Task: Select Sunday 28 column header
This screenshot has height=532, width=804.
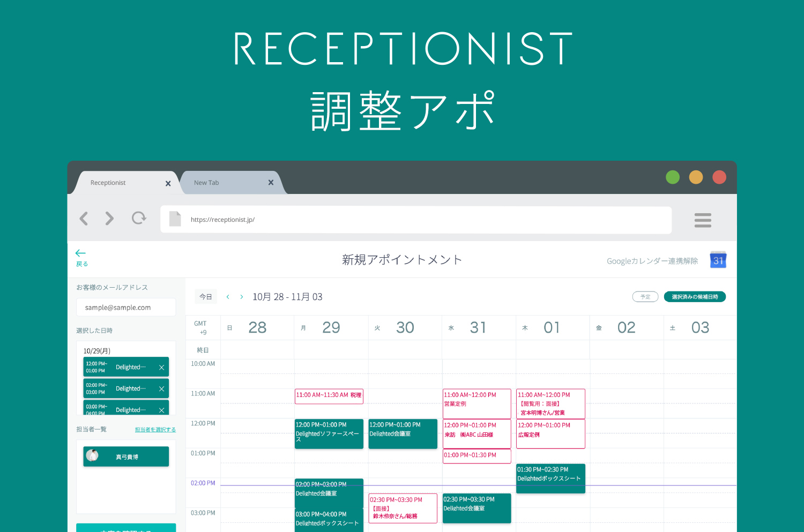Action: (257, 327)
